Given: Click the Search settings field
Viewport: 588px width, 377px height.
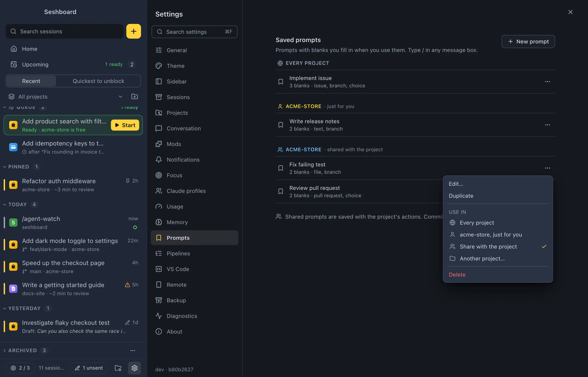Looking at the screenshot, I should click(195, 32).
